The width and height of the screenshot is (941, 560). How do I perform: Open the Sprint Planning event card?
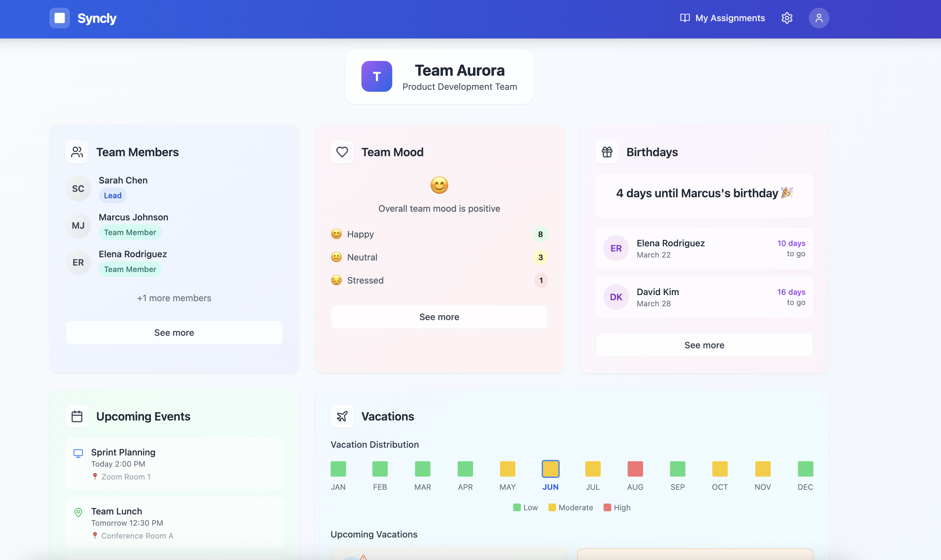174,464
